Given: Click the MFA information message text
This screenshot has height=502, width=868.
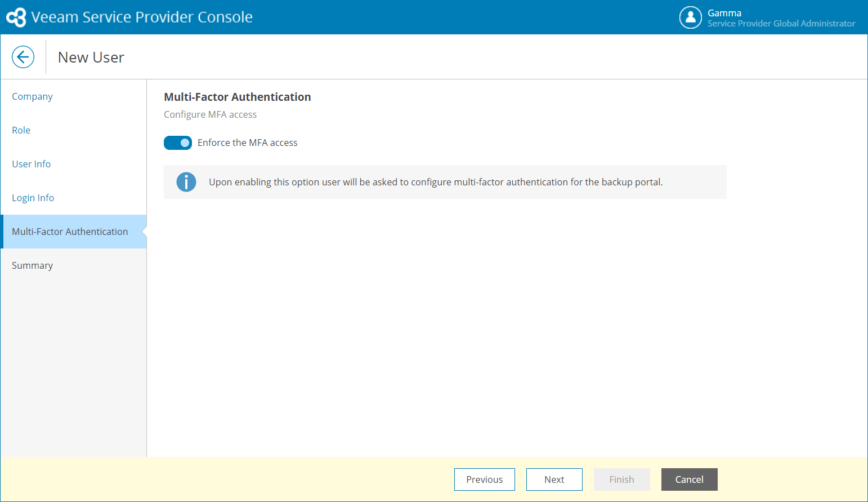Looking at the screenshot, I should pyautogui.click(x=436, y=182).
